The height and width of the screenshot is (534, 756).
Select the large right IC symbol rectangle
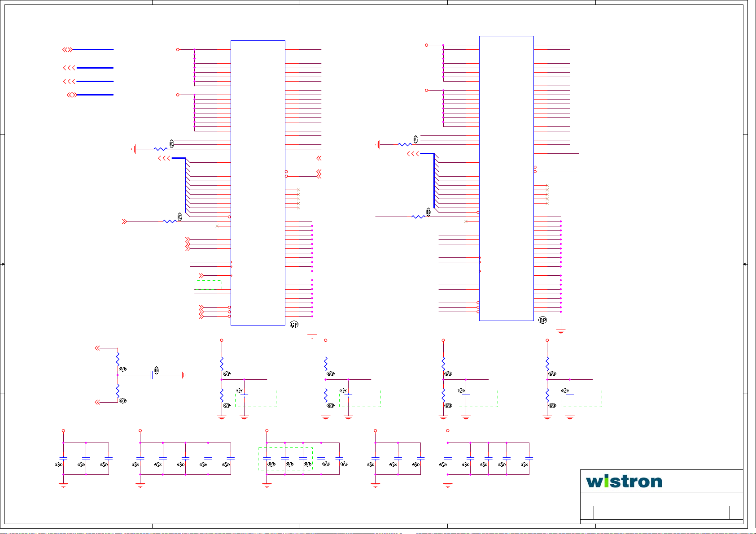[507, 178]
